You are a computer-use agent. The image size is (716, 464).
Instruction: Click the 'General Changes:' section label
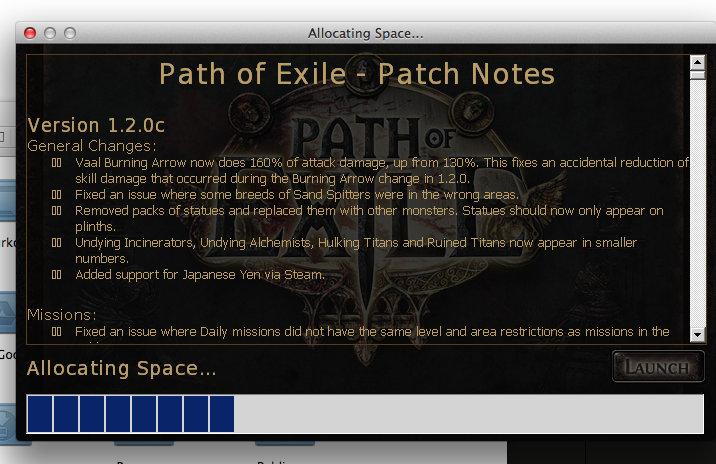tap(92, 146)
